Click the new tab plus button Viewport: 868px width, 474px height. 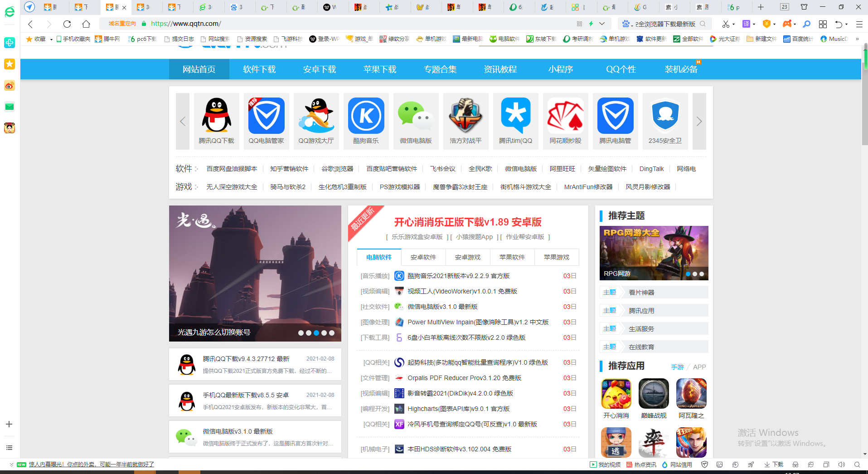click(761, 7)
